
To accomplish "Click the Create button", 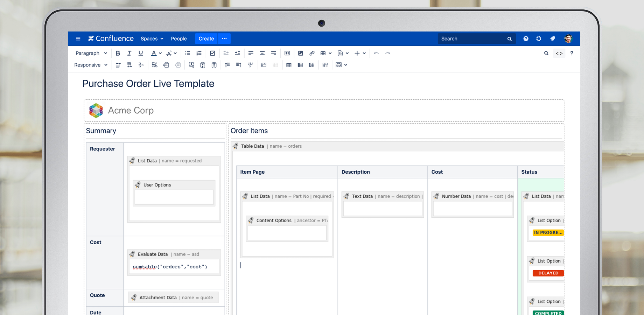I will [206, 38].
